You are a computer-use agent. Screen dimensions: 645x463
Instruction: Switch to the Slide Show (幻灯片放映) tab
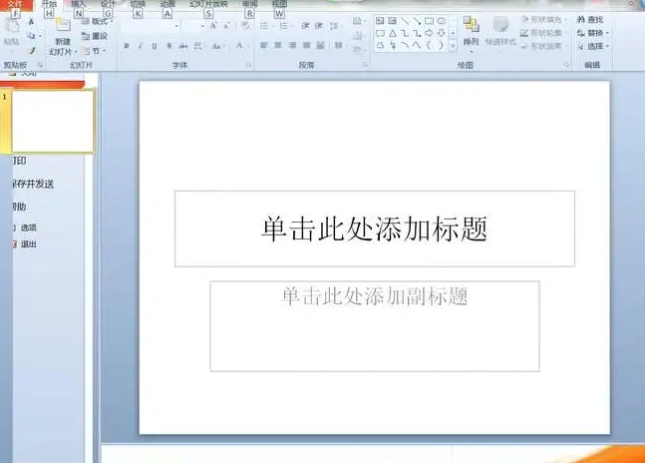tap(208, 4)
